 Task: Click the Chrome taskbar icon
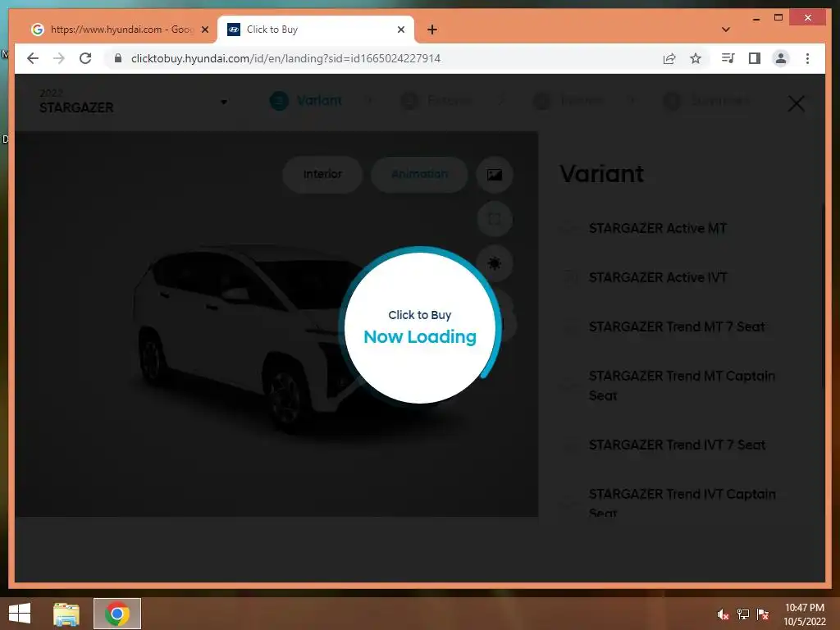pos(117,614)
